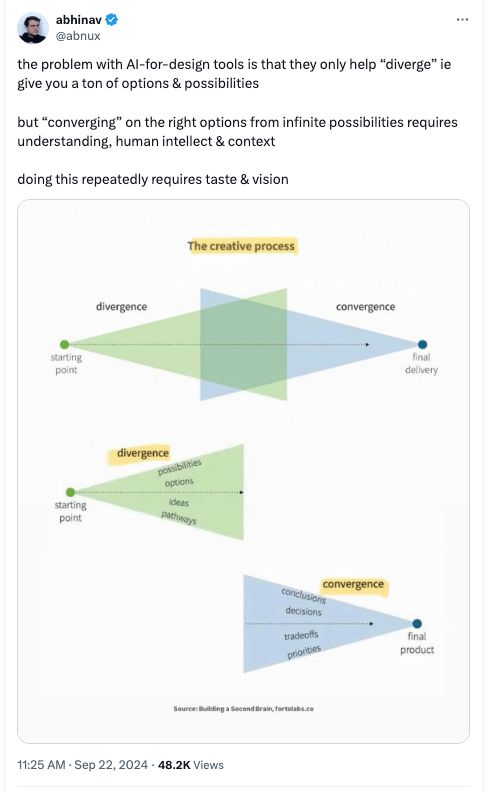Image resolution: width=488 pixels, height=792 pixels.
Task: Click the display name abhinav
Action: [x=78, y=20]
